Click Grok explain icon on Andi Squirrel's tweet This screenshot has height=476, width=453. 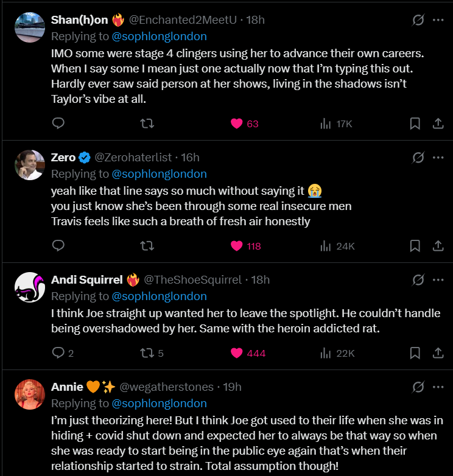[418, 280]
